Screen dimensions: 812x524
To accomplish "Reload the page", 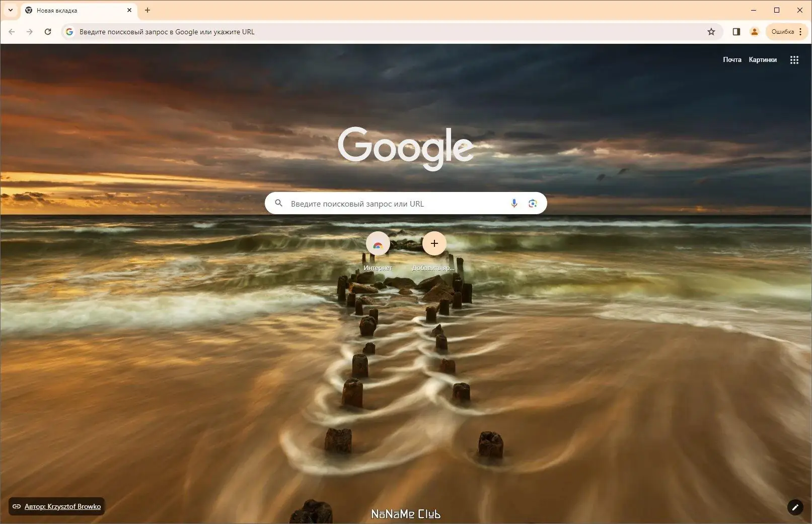I will [x=48, y=31].
